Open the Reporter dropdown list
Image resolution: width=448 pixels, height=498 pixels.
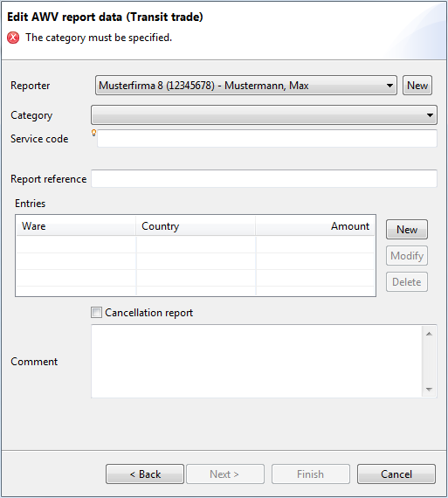point(246,85)
